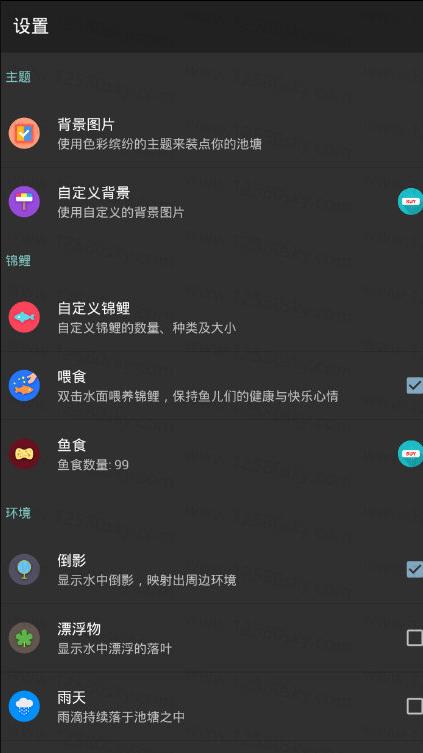Tap the red fish 自定义锦鲤 icon
The image size is (423, 753).
click(24, 317)
